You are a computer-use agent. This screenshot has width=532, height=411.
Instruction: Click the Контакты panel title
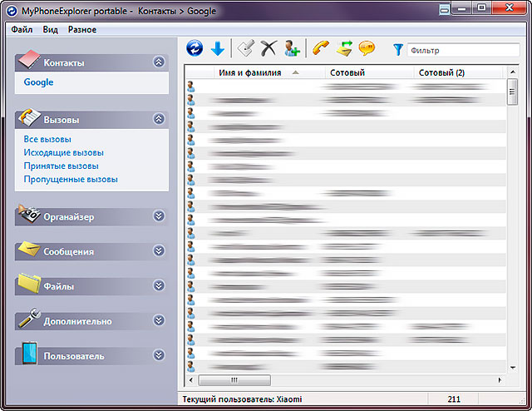pos(64,63)
